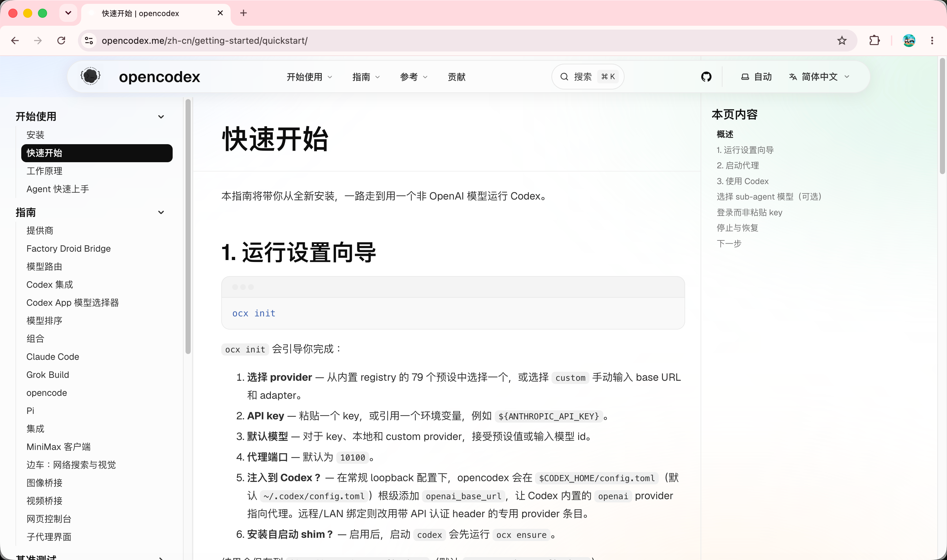The image size is (947, 560).
Task: Open the tab search dropdown arrow
Action: 68,13
